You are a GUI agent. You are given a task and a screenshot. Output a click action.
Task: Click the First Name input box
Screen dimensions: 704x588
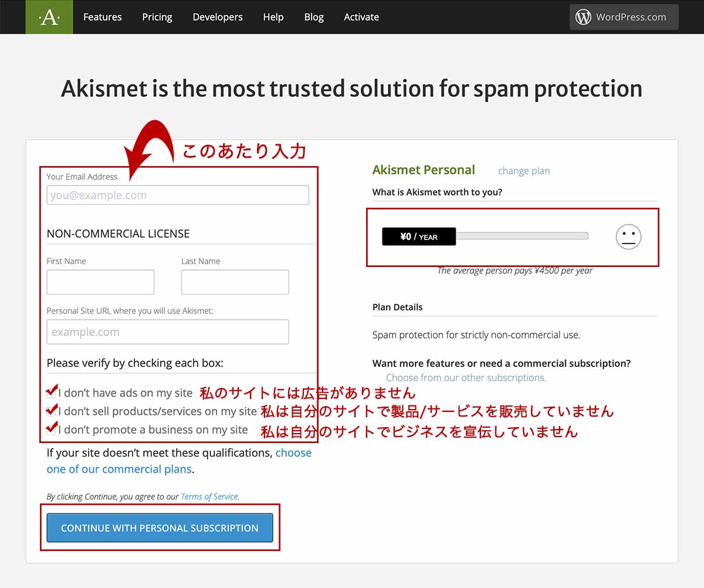pyautogui.click(x=100, y=282)
